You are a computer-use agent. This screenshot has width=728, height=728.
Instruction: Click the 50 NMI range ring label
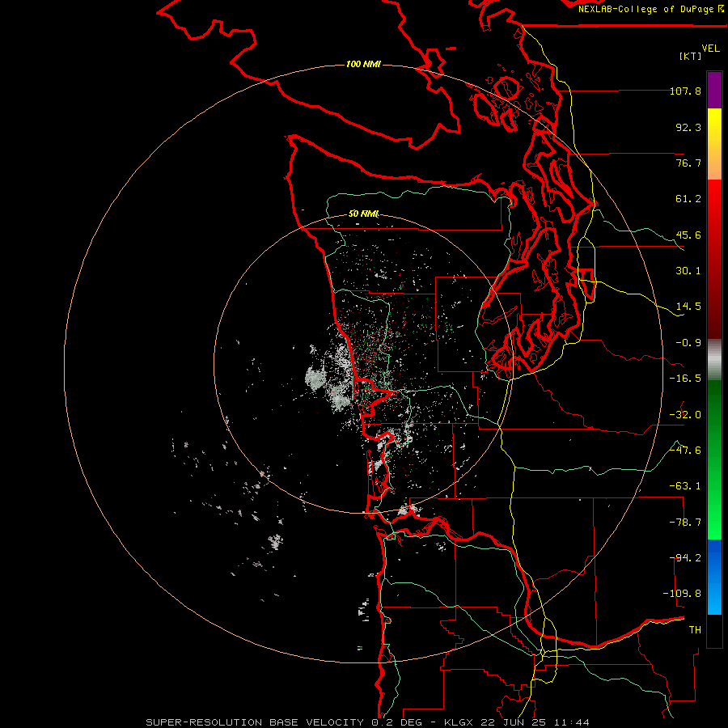tap(363, 214)
